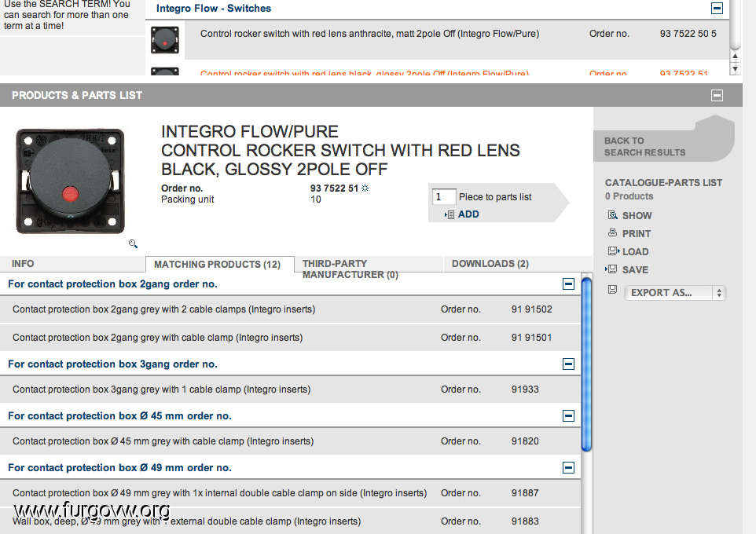The image size is (756, 534).
Task: Collapse the Ø 45 mm contact protection box group
Action: pos(568,415)
